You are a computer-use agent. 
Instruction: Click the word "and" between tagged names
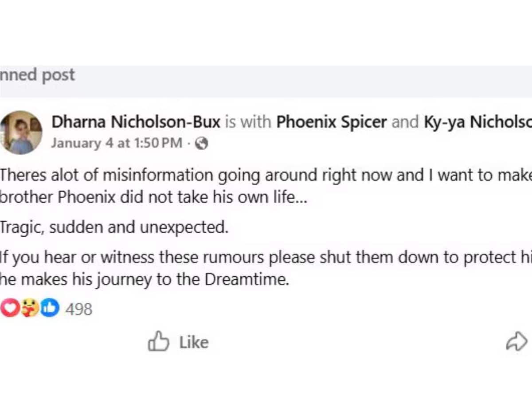[x=405, y=122]
